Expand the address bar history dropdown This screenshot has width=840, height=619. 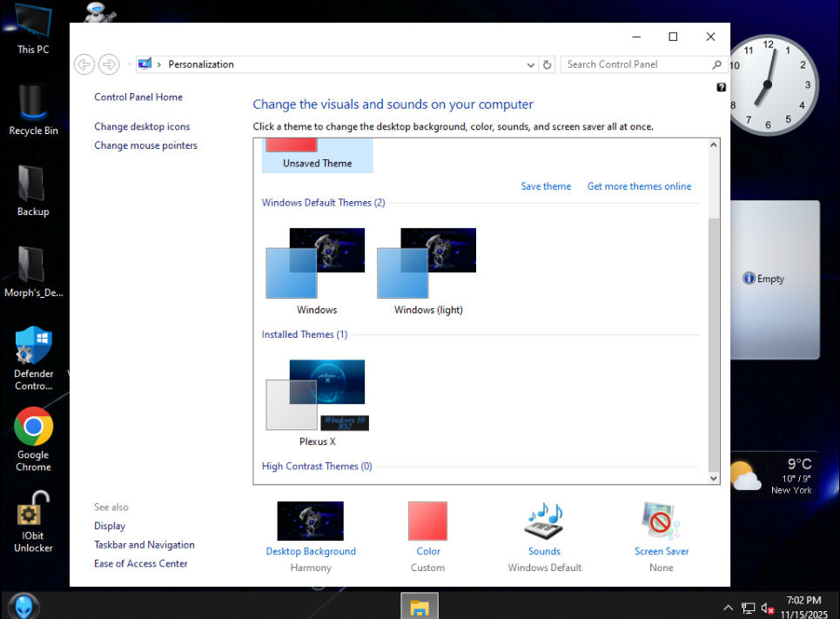tap(531, 64)
